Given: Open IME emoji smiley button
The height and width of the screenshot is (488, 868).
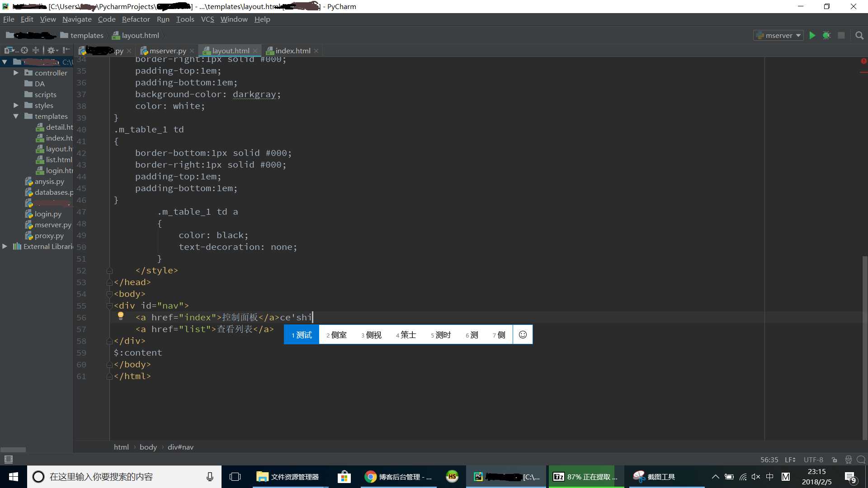Looking at the screenshot, I should [523, 335].
